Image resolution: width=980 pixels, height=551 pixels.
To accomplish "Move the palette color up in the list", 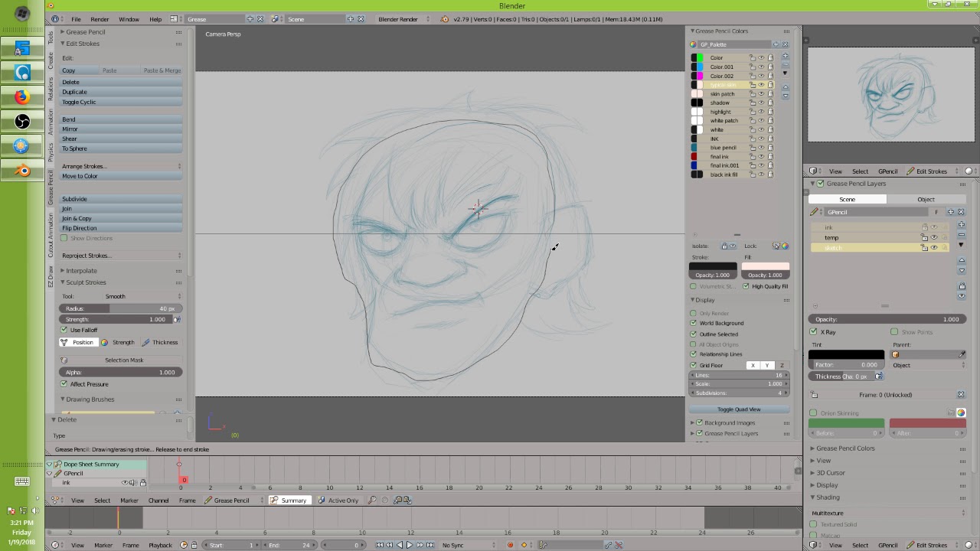I will point(785,86).
